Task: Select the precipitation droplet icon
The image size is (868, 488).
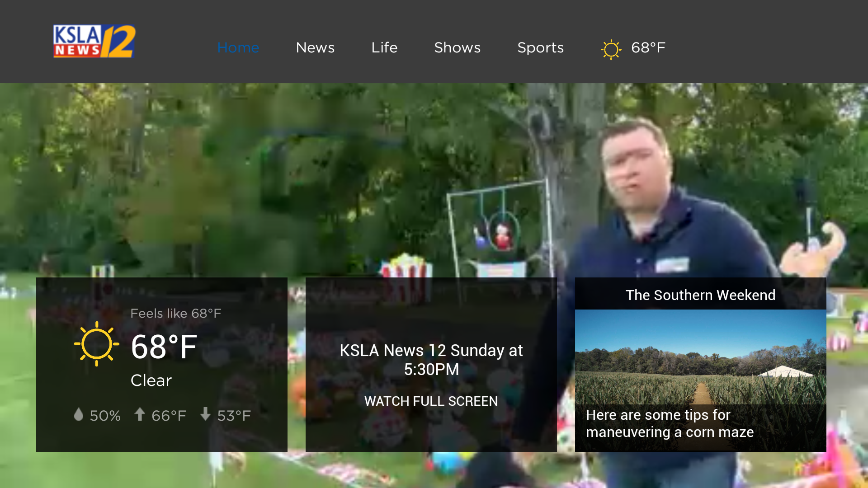Action: pyautogui.click(x=79, y=414)
